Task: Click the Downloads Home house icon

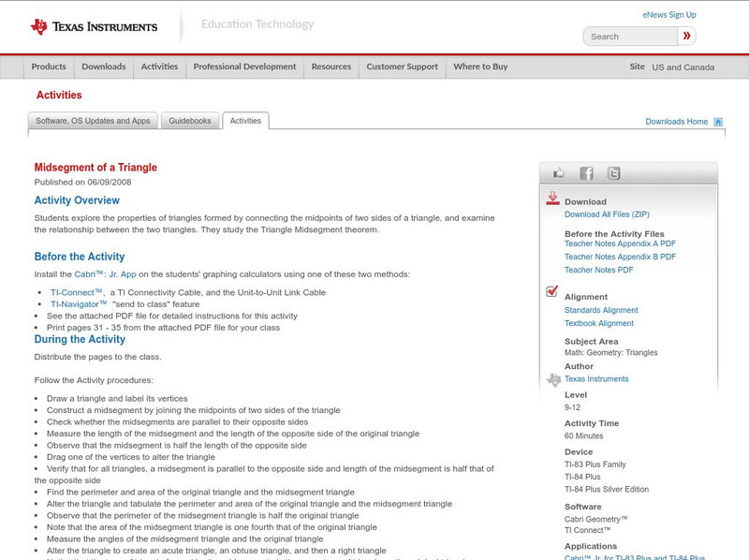Action: click(x=718, y=122)
